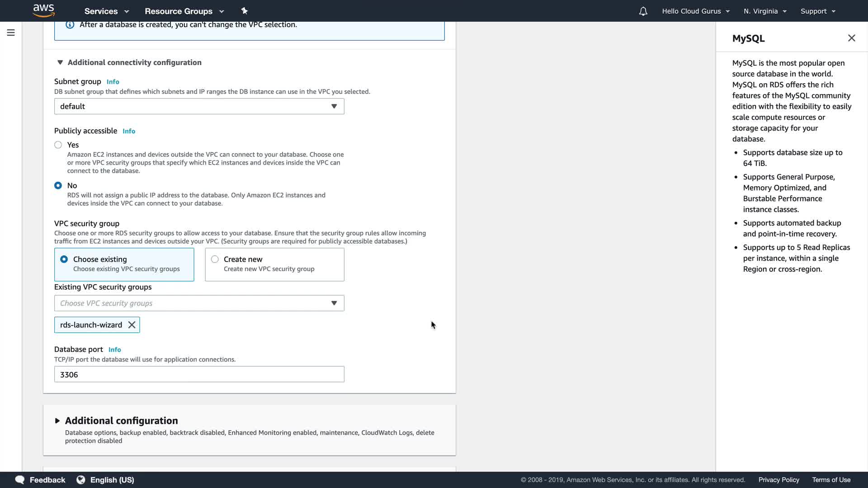
Task: Choose Create new VPC security group
Action: click(215, 259)
